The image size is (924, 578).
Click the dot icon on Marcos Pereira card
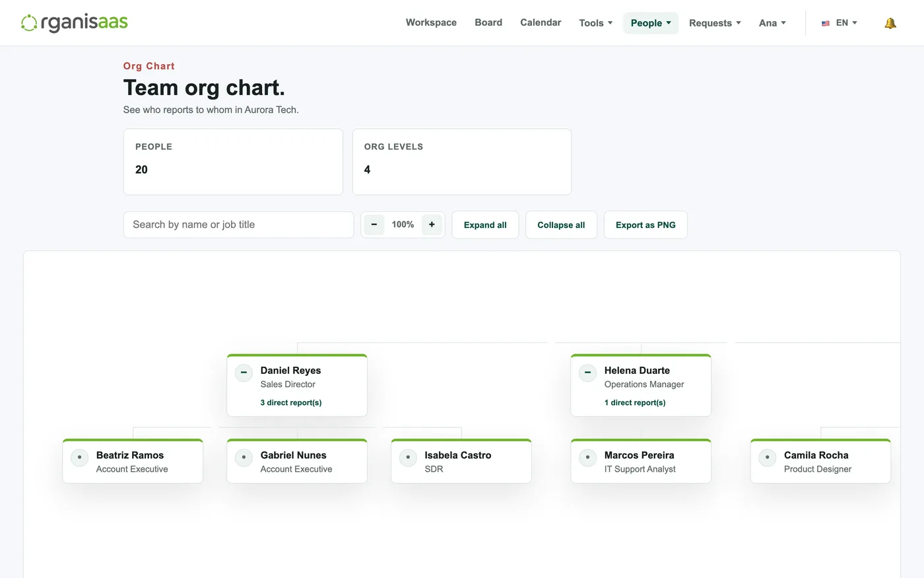pyautogui.click(x=587, y=457)
